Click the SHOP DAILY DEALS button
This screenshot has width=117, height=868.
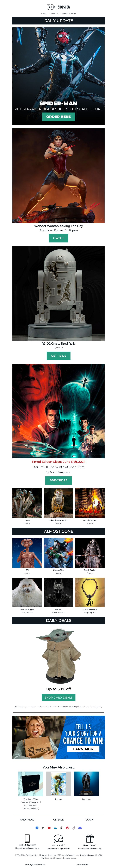pyautogui.click(x=58, y=698)
